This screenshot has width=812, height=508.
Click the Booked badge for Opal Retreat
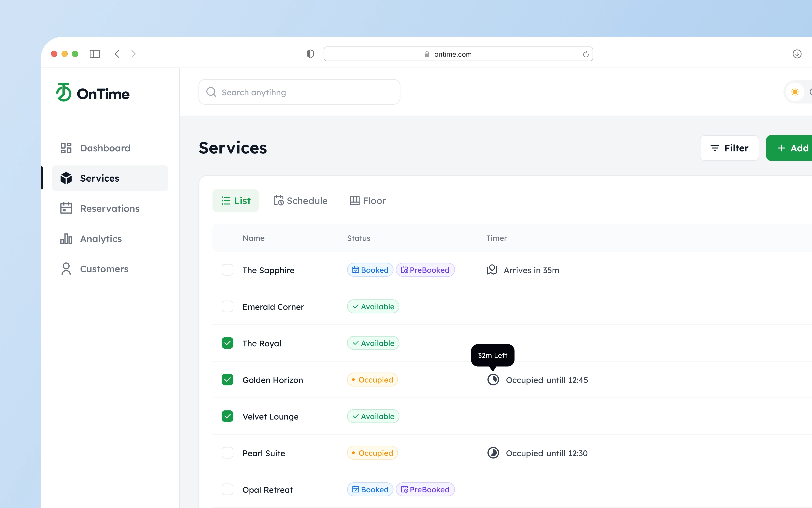coord(370,490)
